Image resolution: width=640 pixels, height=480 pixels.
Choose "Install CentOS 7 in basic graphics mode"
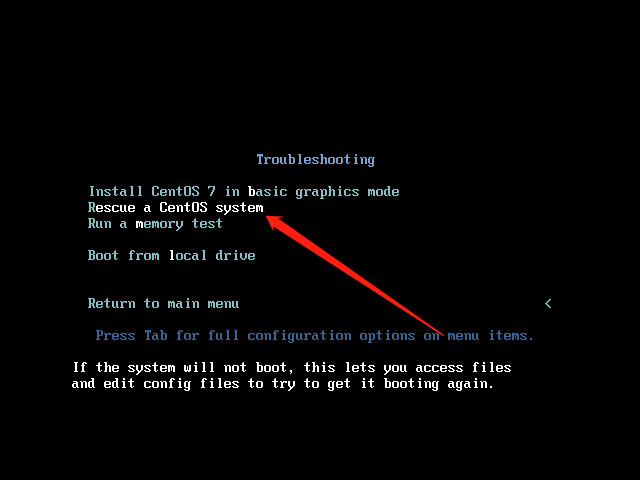click(244, 191)
